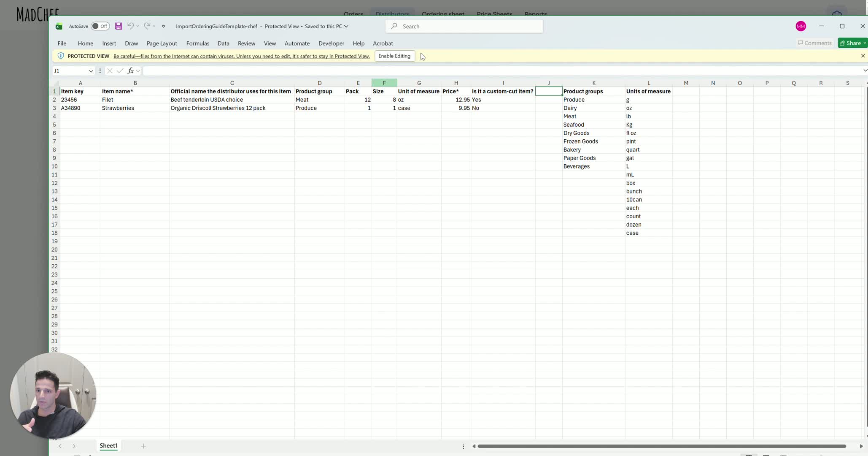Viewport: 868px width, 456px height.
Task: Click the Comments button
Action: point(814,43)
